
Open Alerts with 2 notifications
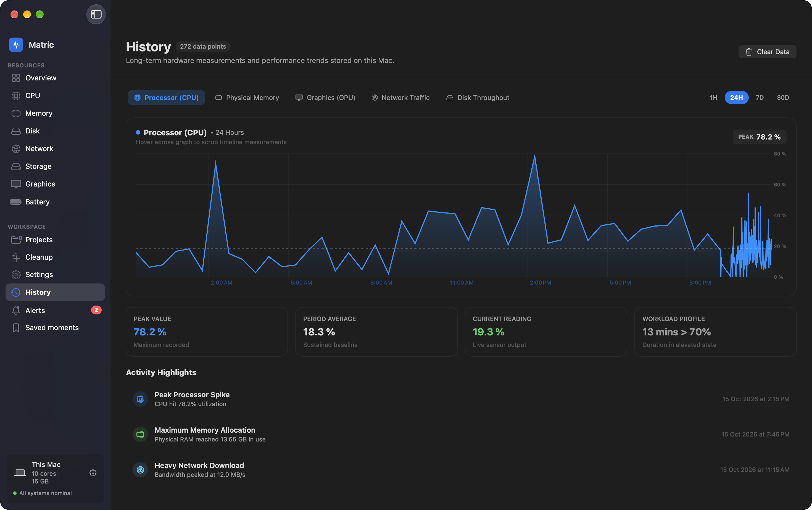pyautogui.click(x=55, y=310)
